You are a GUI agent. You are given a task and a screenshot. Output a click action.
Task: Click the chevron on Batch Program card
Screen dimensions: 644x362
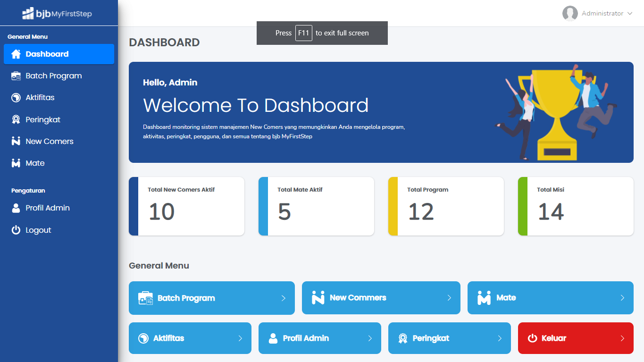(284, 298)
